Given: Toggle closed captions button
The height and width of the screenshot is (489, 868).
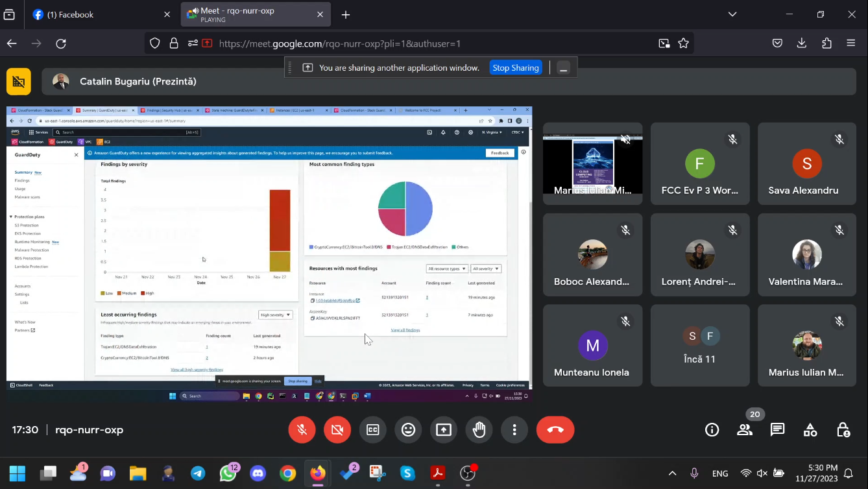Looking at the screenshot, I should pos(373,429).
